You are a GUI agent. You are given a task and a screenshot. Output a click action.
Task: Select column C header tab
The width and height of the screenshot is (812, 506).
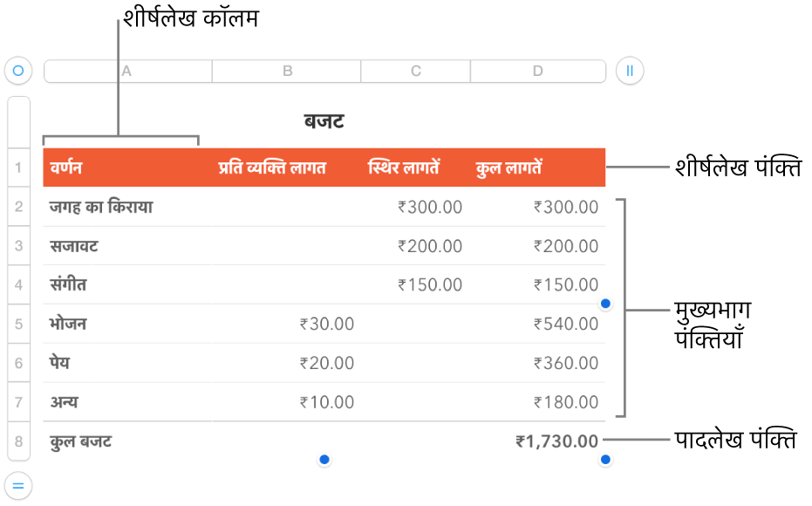pyautogui.click(x=416, y=71)
